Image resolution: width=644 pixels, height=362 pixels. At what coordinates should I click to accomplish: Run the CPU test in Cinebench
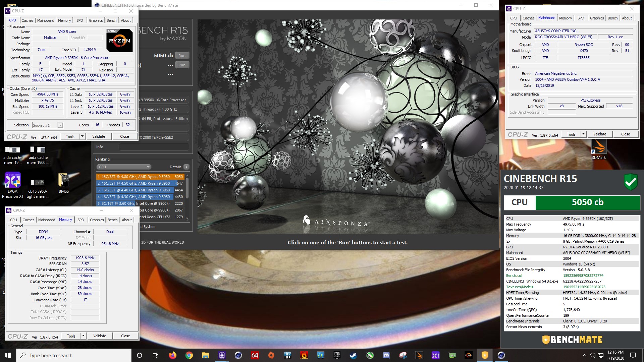pyautogui.click(x=182, y=56)
